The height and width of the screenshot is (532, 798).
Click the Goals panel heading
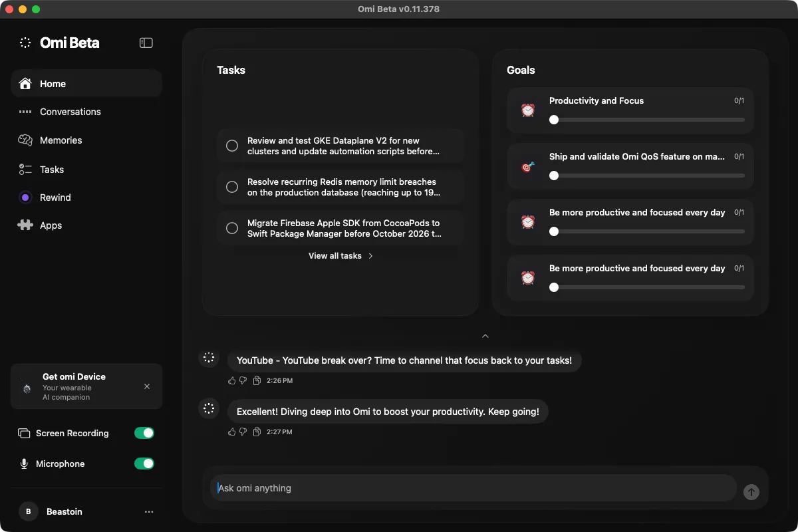coord(521,70)
